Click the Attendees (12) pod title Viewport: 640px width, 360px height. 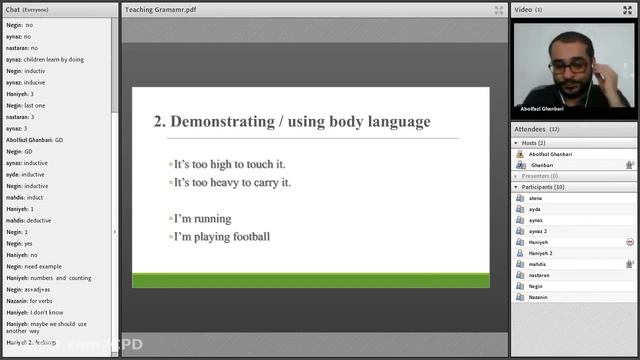point(537,129)
